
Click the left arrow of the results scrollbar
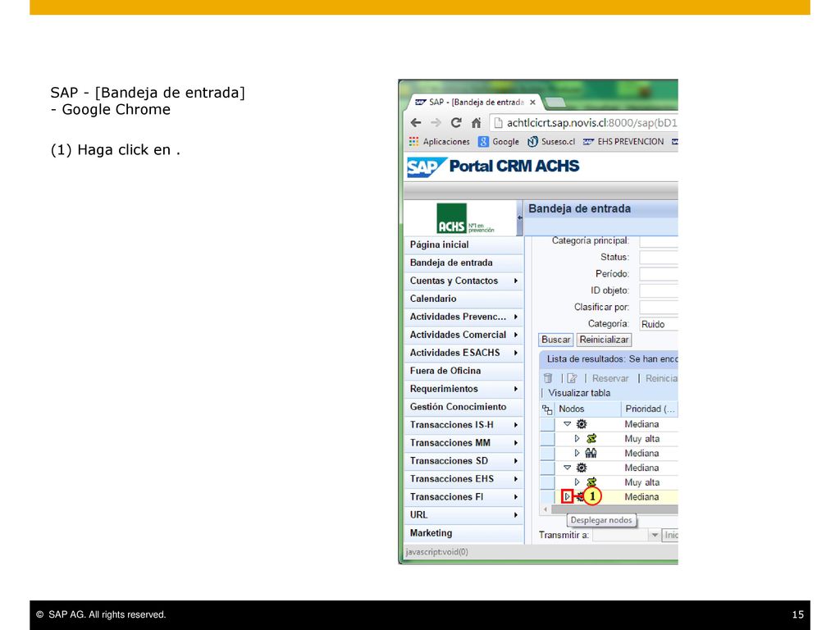[x=546, y=509]
